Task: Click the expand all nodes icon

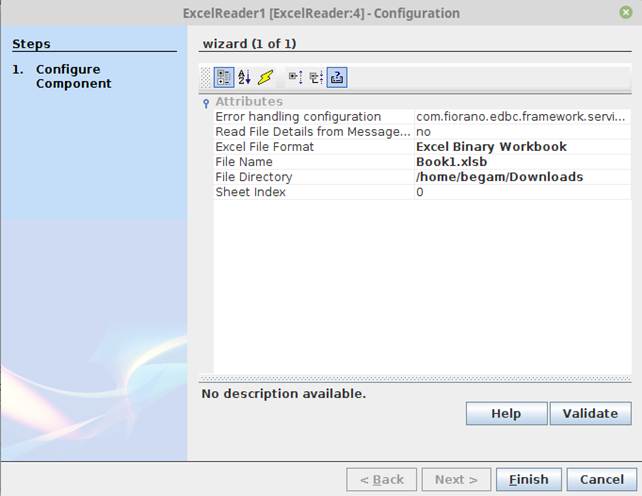Action: click(x=296, y=77)
